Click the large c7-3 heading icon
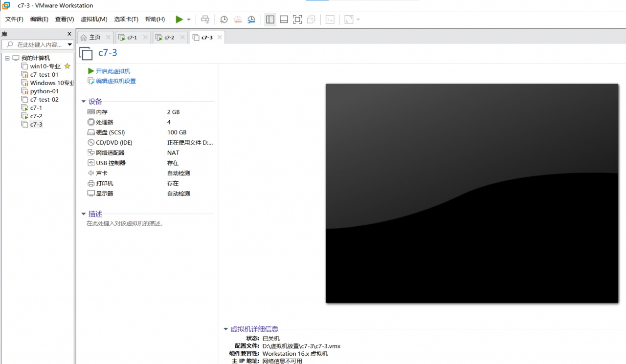The image size is (626, 364). [86, 53]
